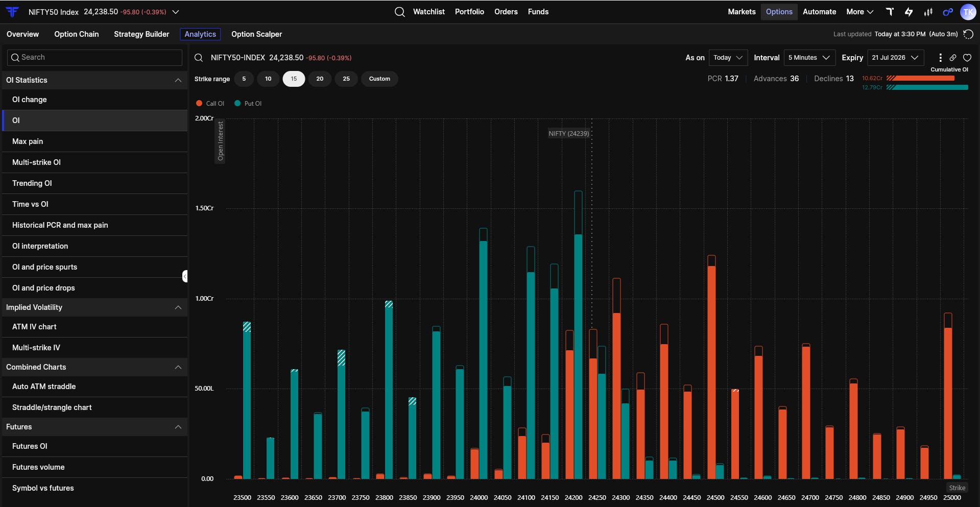
Task: Copy chart link using the link icon
Action: pyautogui.click(x=953, y=58)
